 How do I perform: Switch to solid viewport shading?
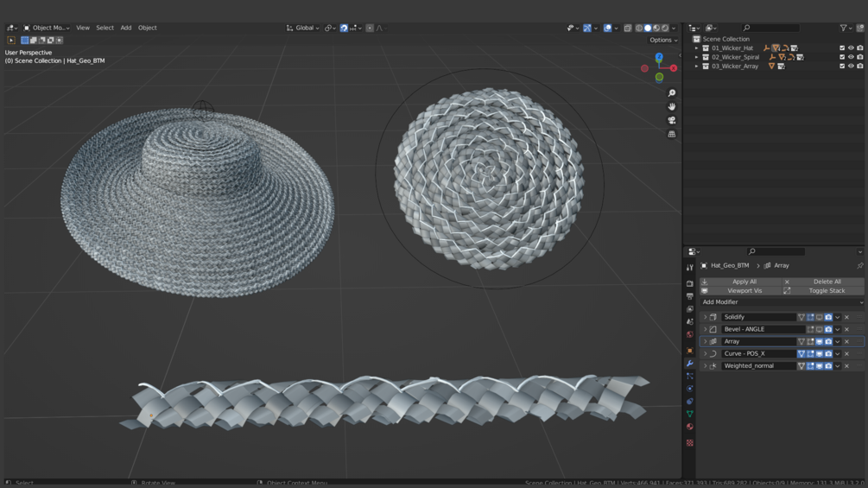648,28
